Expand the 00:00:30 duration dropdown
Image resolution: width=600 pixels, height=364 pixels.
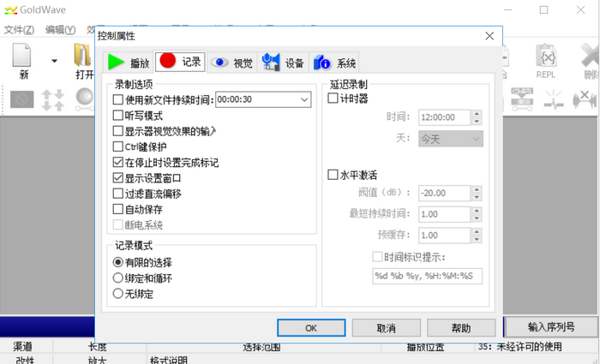tap(304, 100)
